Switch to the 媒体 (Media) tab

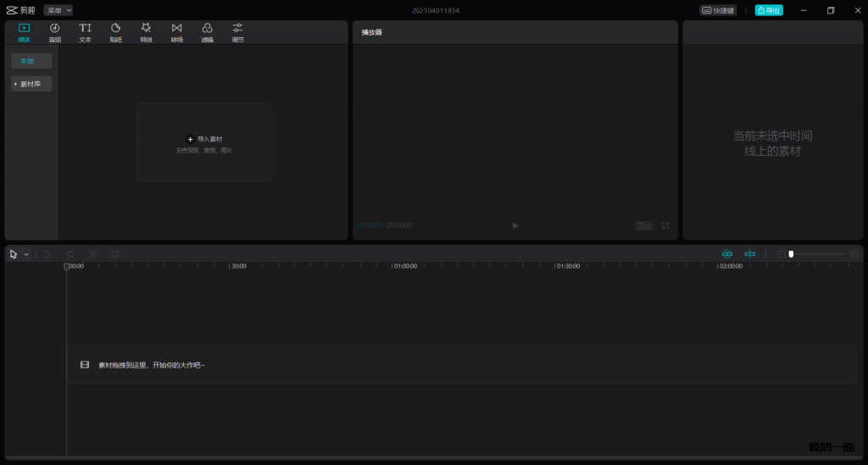[x=24, y=32]
